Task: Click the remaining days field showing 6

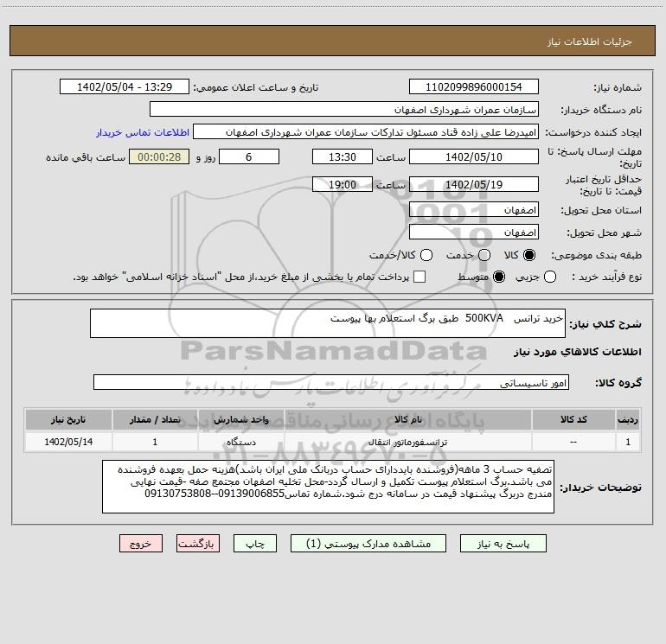Action: [249, 156]
